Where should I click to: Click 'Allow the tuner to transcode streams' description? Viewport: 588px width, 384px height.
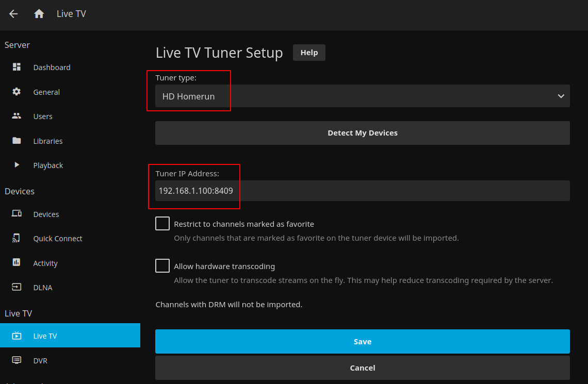tap(364, 280)
